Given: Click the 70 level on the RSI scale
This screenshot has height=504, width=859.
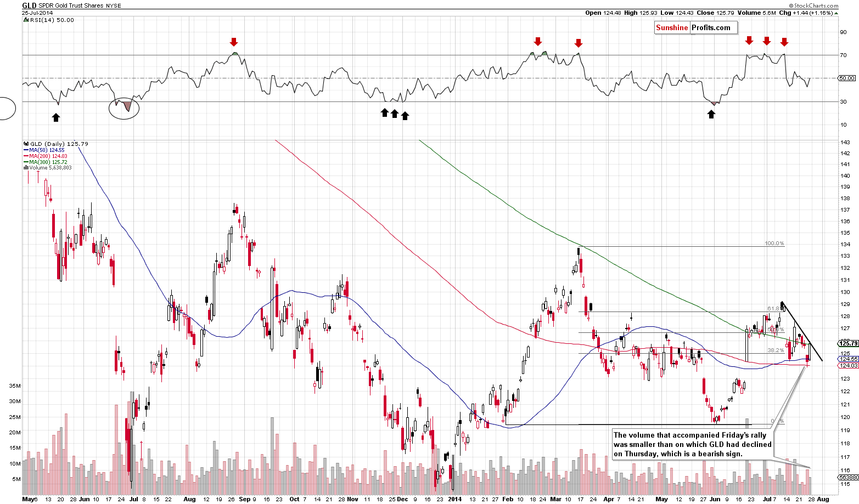Looking at the screenshot, I should (844, 55).
